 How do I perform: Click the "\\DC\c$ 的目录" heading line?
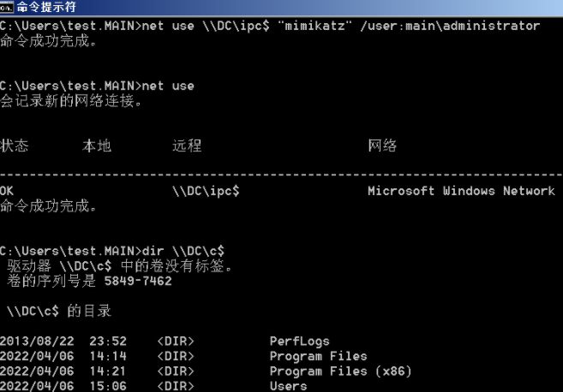click(x=59, y=311)
